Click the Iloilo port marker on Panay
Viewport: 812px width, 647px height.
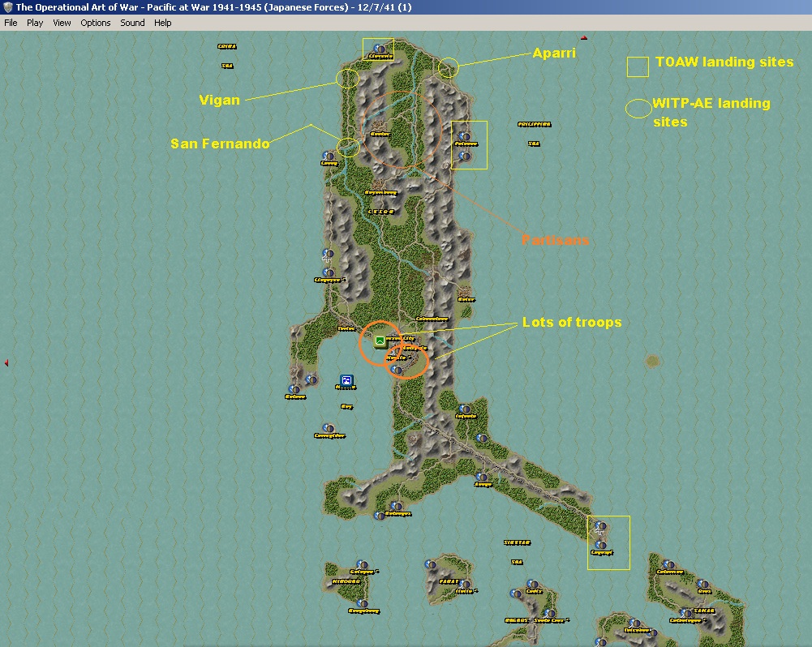(x=465, y=585)
